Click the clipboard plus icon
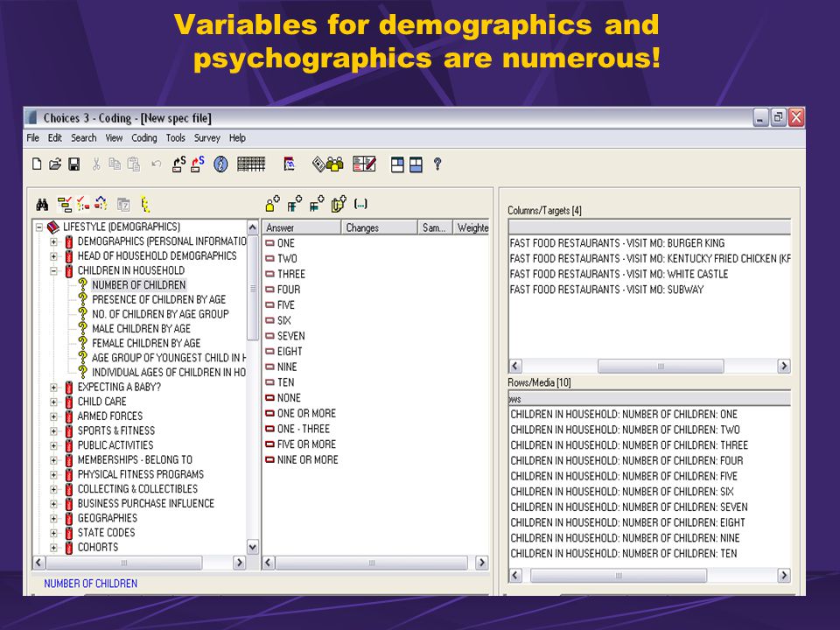This screenshot has height=630, width=840. tap(339, 204)
